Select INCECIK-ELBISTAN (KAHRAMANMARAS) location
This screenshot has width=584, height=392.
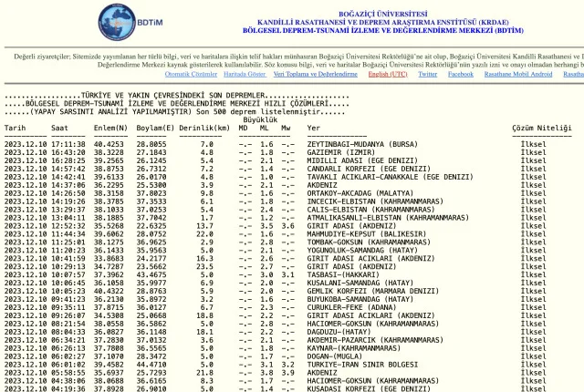coord(375,201)
